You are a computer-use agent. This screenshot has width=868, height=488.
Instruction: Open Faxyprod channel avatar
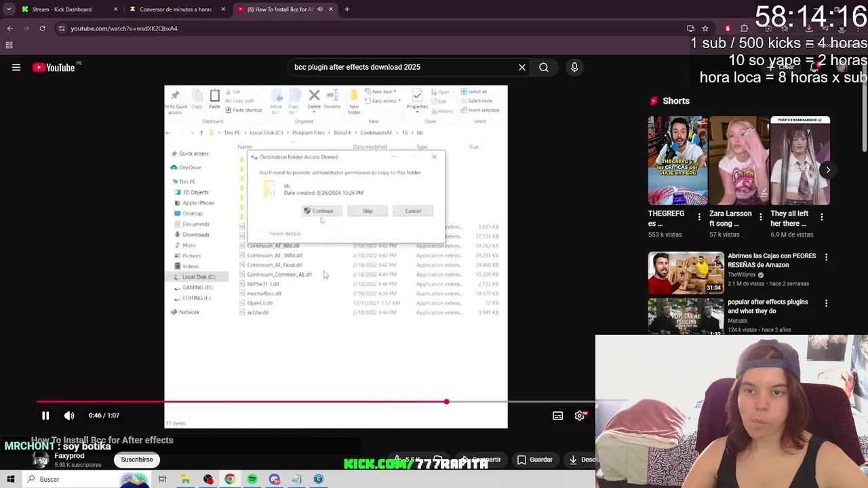click(x=41, y=459)
